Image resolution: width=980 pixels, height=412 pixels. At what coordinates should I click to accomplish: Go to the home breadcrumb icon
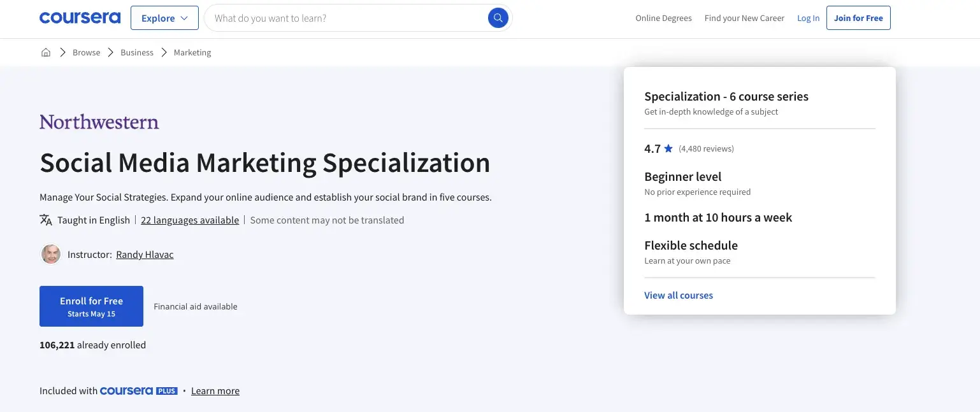pyautogui.click(x=46, y=52)
